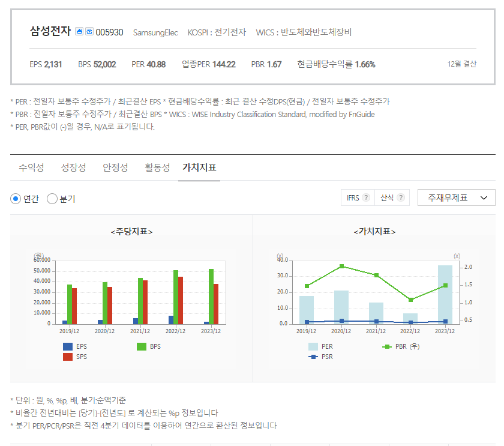This screenshot has height=446, width=504.
Task: Click the PBR value 1.67
Action: click(274, 64)
